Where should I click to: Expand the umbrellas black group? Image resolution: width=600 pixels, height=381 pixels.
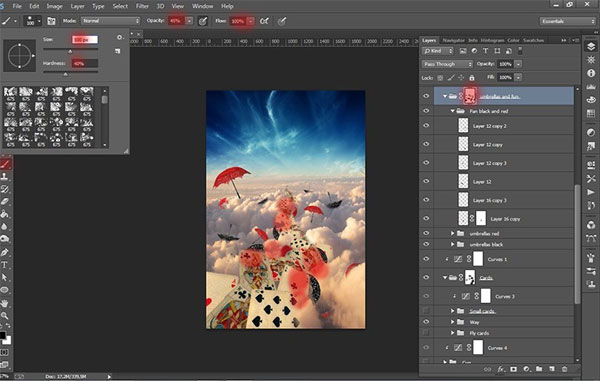(452, 244)
